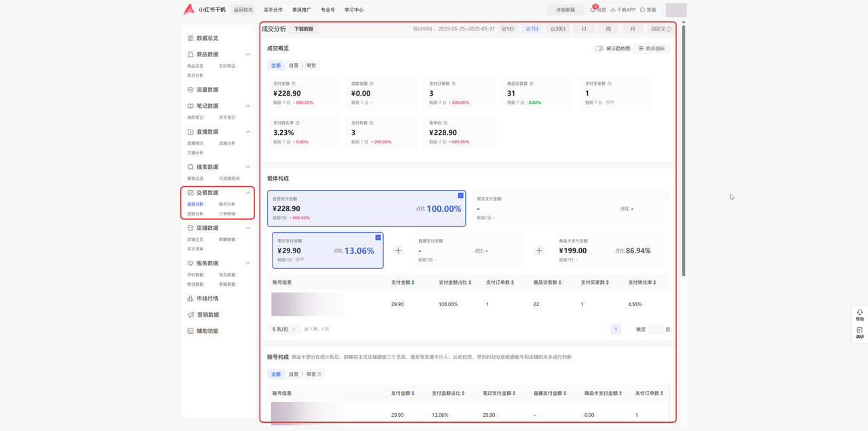
Task: Collapse the 交易数据 sidebar section
Action: [x=248, y=193]
